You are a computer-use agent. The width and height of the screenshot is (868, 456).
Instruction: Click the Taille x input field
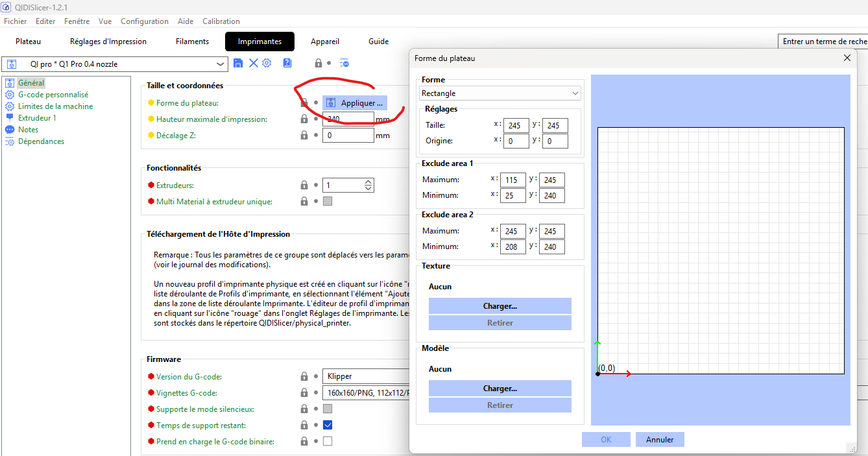pyautogui.click(x=516, y=125)
